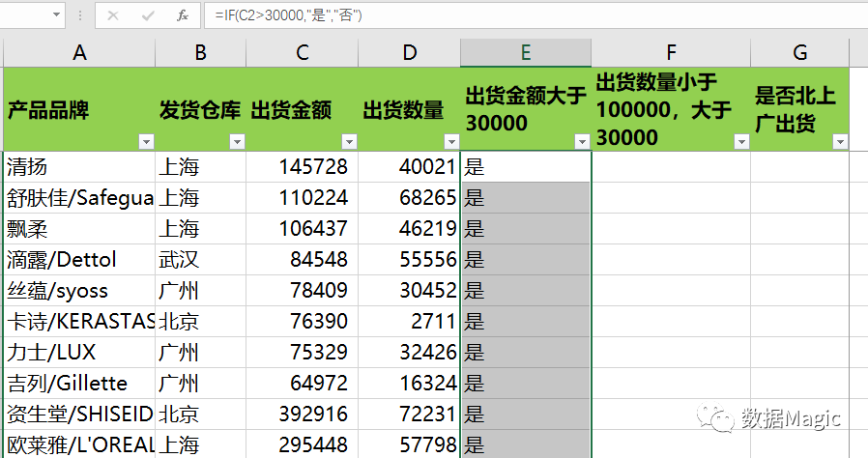The image size is (868, 458).
Task: Select column B header
Action: 200,53
